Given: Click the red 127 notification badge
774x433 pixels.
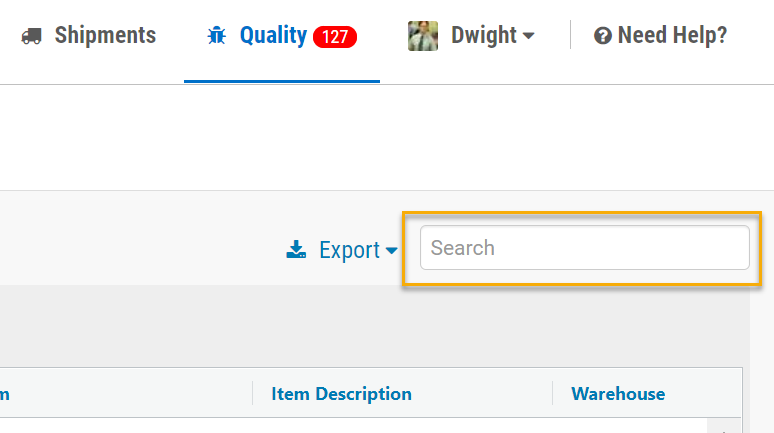Looking at the screenshot, I should click(335, 37).
